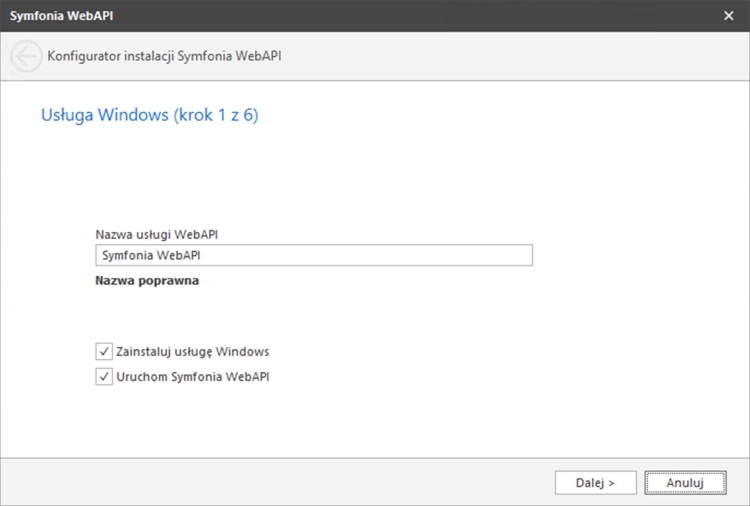Click the Zainstaluj usługę Windows label text
The height and width of the screenshot is (506, 750).
(193, 352)
